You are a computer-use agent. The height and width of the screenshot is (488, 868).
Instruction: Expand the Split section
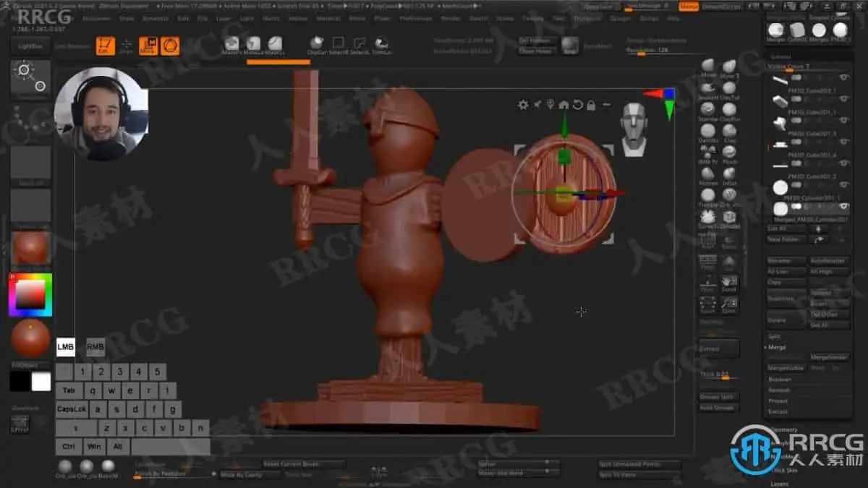[774, 337]
